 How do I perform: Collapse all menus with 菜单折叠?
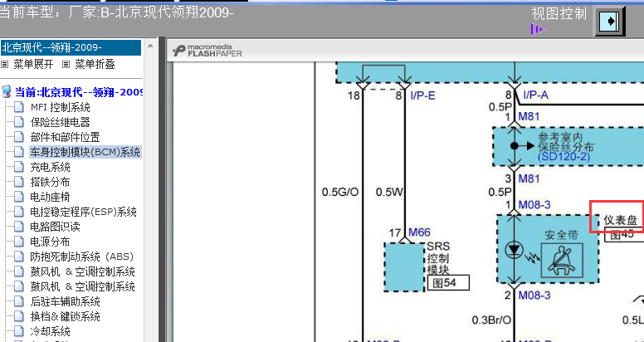click(95, 64)
